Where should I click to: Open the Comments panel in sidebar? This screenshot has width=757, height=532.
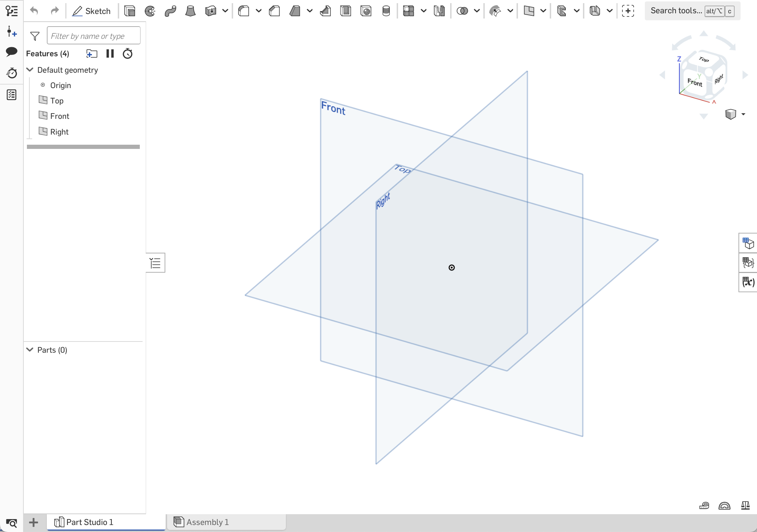point(12,52)
